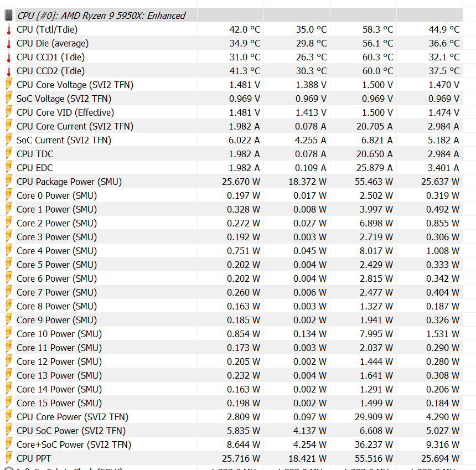Click the 0.969 V current SoC voltage value
The image size is (476, 470).
[245, 99]
